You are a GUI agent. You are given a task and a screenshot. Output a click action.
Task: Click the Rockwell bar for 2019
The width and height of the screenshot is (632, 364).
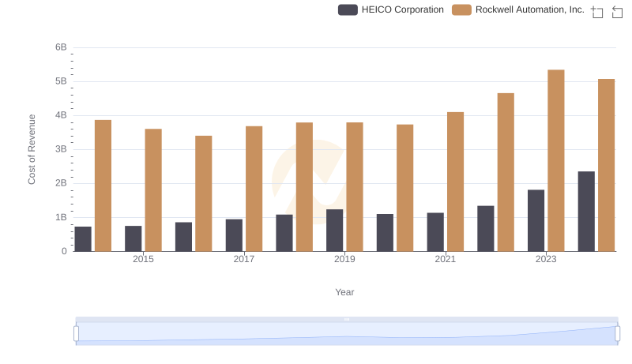point(355,187)
